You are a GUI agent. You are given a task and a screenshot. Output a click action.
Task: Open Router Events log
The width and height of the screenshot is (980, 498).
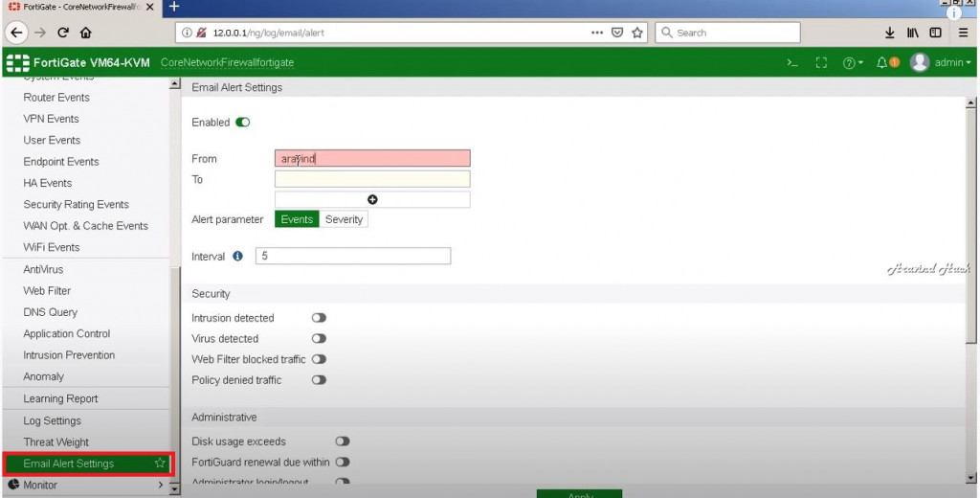[x=56, y=97]
